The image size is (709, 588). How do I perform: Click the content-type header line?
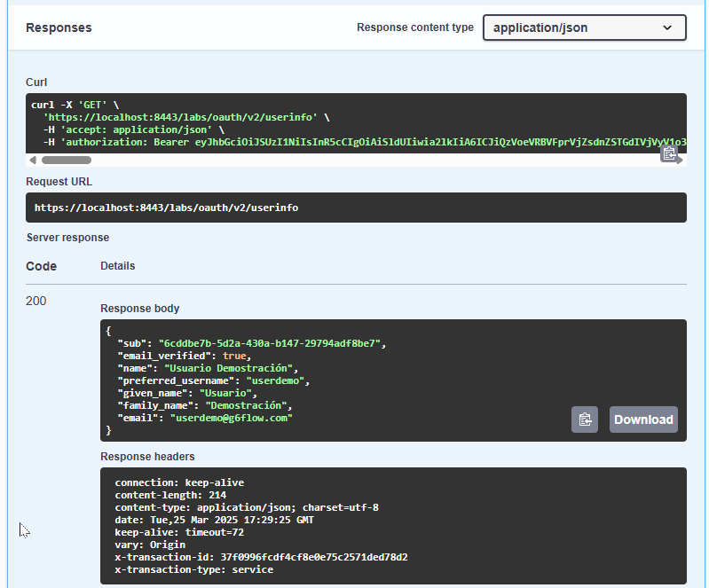(247, 507)
